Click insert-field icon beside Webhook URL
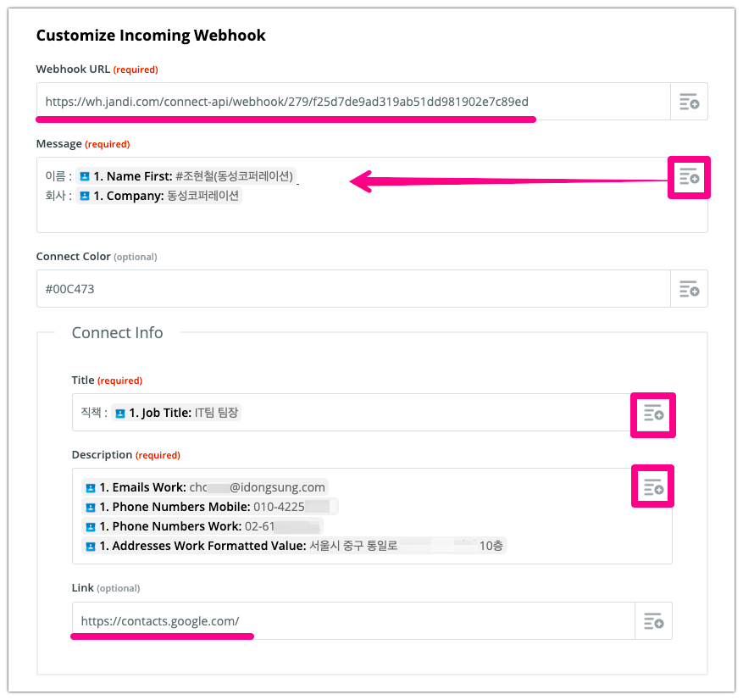 tap(689, 102)
